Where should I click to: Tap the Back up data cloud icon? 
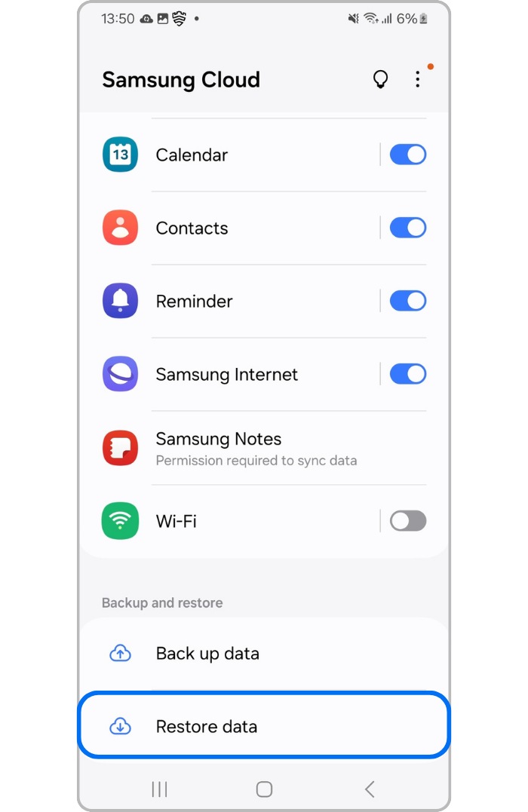pos(120,654)
